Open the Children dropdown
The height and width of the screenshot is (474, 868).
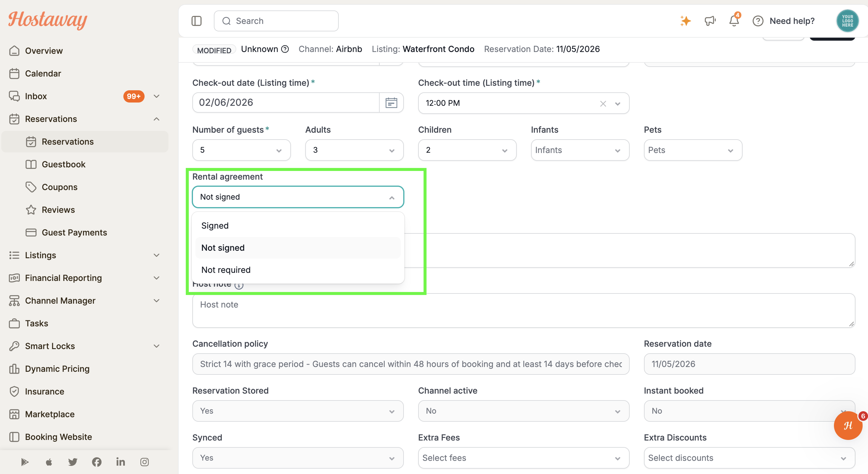tap(467, 150)
